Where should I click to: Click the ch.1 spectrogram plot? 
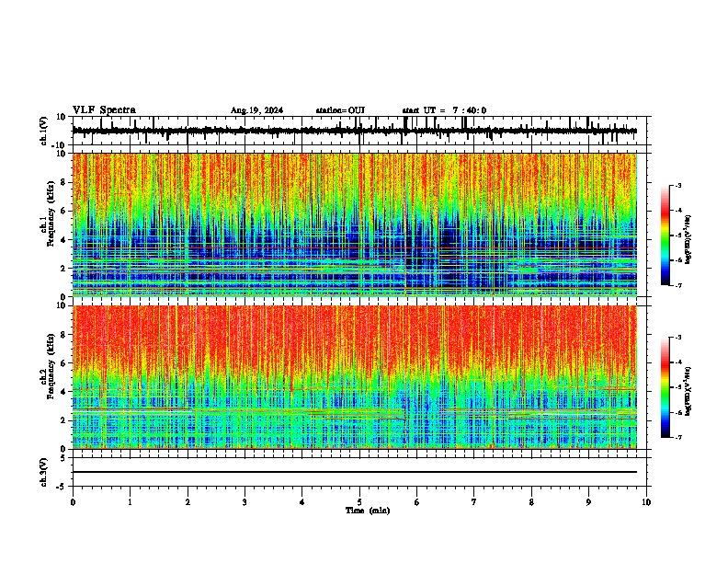354,224
